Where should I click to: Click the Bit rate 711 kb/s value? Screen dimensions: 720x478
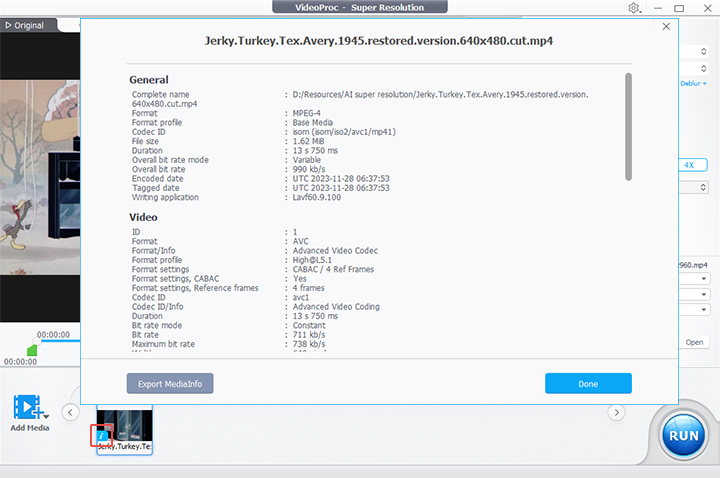[x=309, y=335]
